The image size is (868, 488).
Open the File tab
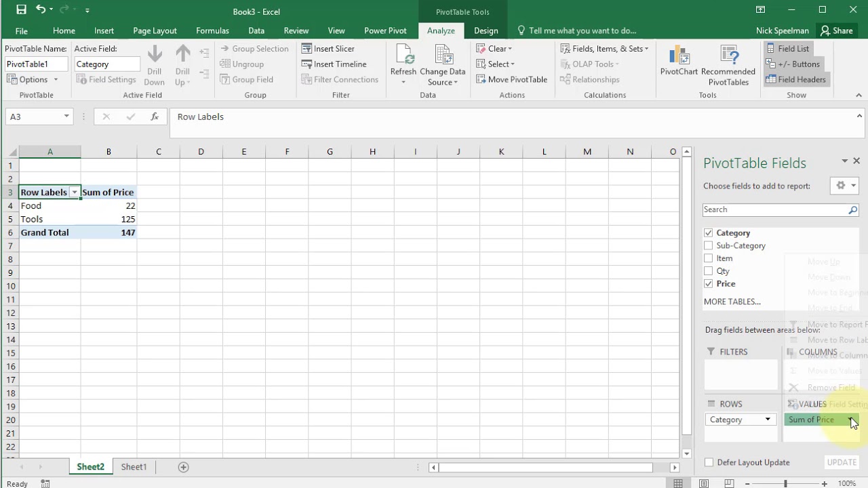pyautogui.click(x=22, y=30)
